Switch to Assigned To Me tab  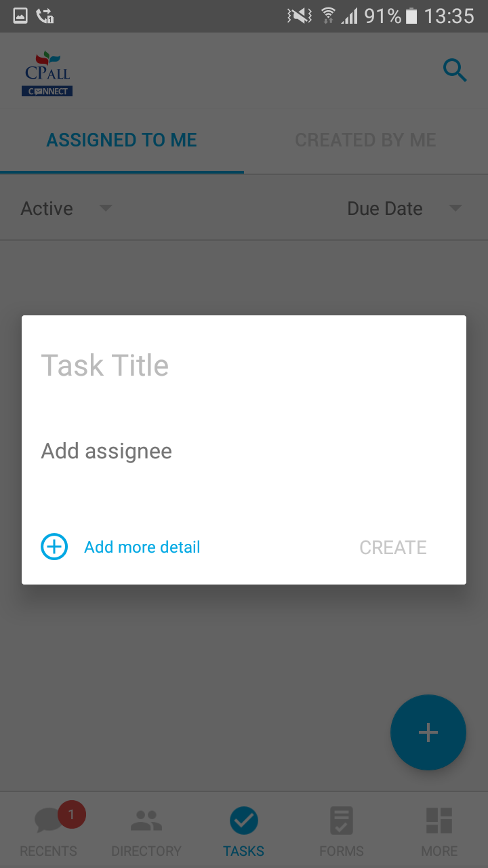coord(122,140)
